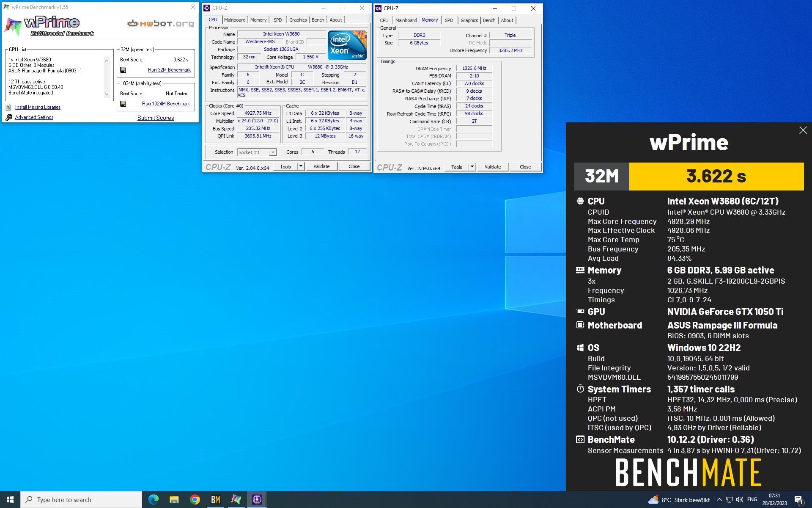
Task: Click the wPrime title bar icon
Action: [6, 7]
